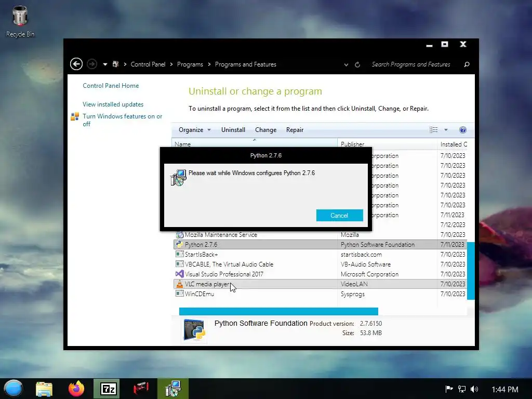The image size is (532, 399).
Task: Select the StartIsBack+ program entry
Action: point(320,255)
